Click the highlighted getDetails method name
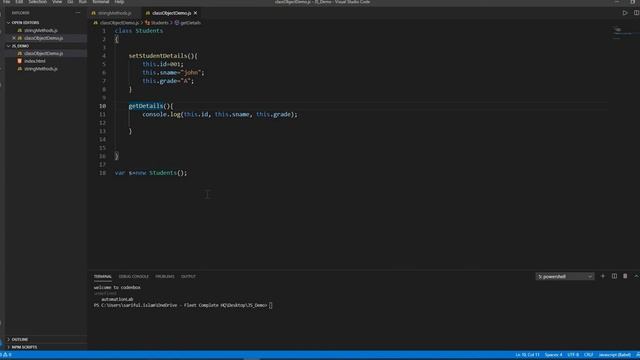The image size is (640, 360). [146, 106]
